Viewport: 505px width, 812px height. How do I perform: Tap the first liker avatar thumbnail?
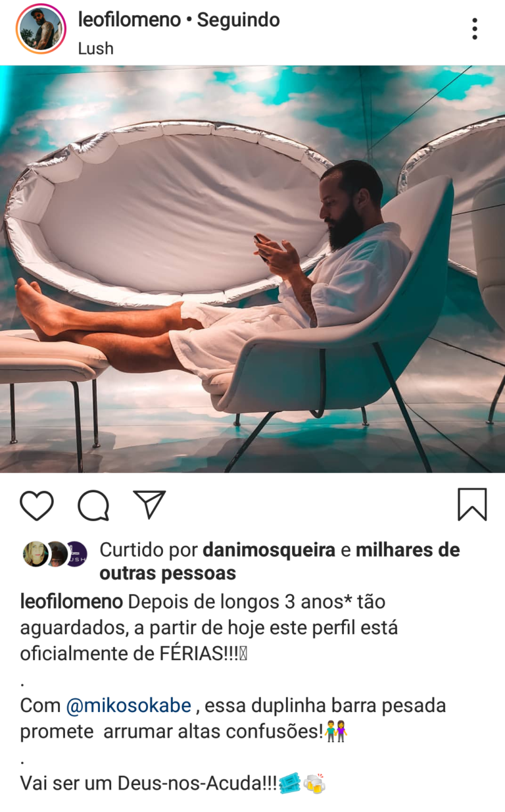(36, 554)
